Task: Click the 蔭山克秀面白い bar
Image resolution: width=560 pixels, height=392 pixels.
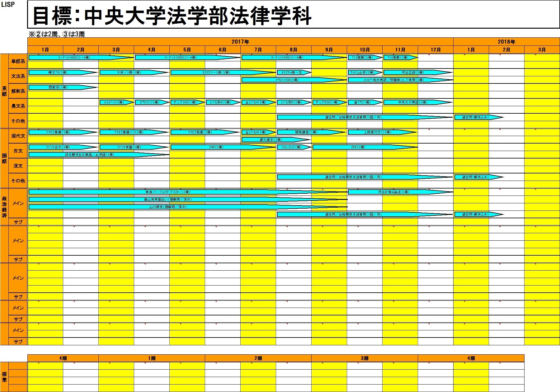Action: click(188, 200)
